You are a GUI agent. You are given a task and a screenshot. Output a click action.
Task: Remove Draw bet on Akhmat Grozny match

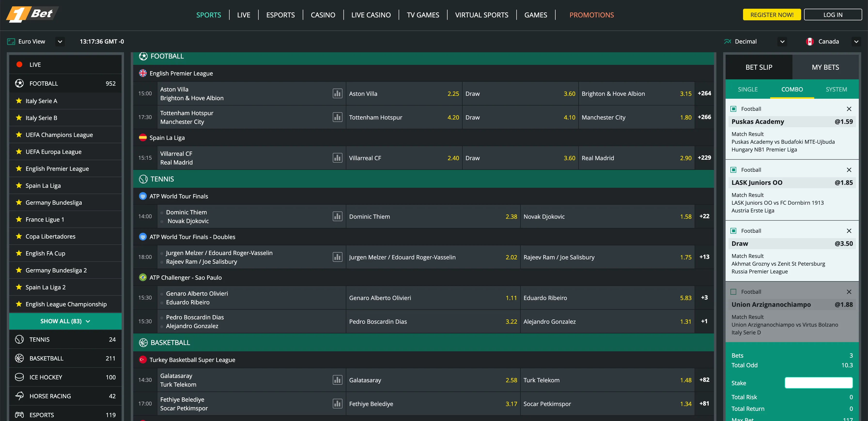pyautogui.click(x=849, y=231)
